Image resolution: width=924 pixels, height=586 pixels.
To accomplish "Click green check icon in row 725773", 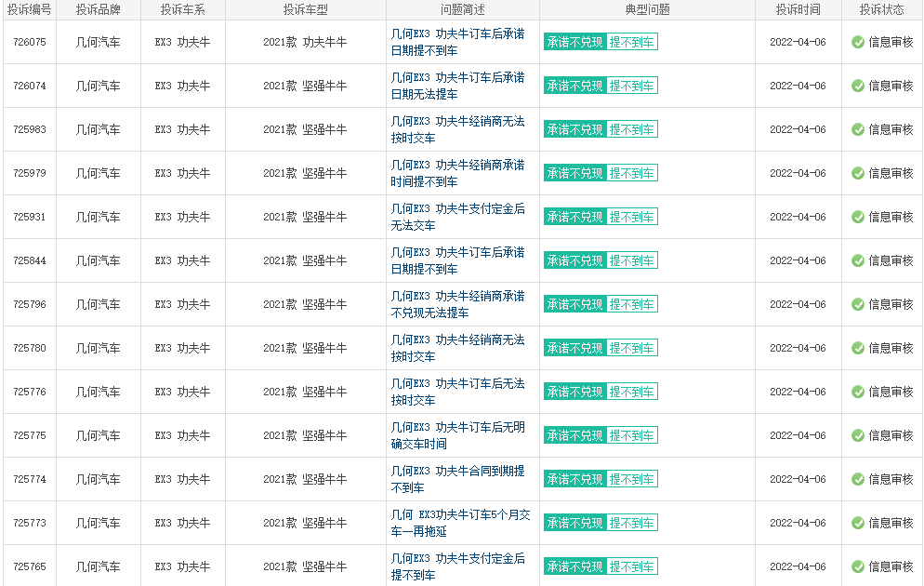I will (x=858, y=523).
